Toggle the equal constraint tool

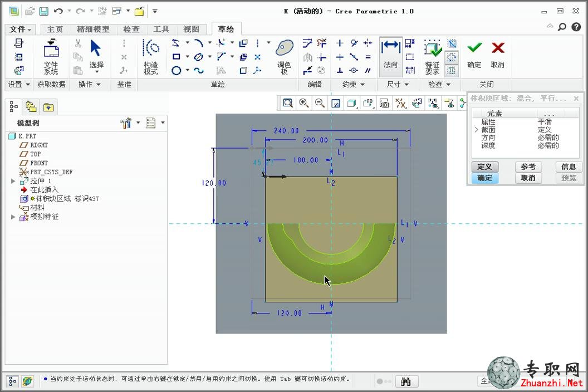pyautogui.click(x=368, y=57)
